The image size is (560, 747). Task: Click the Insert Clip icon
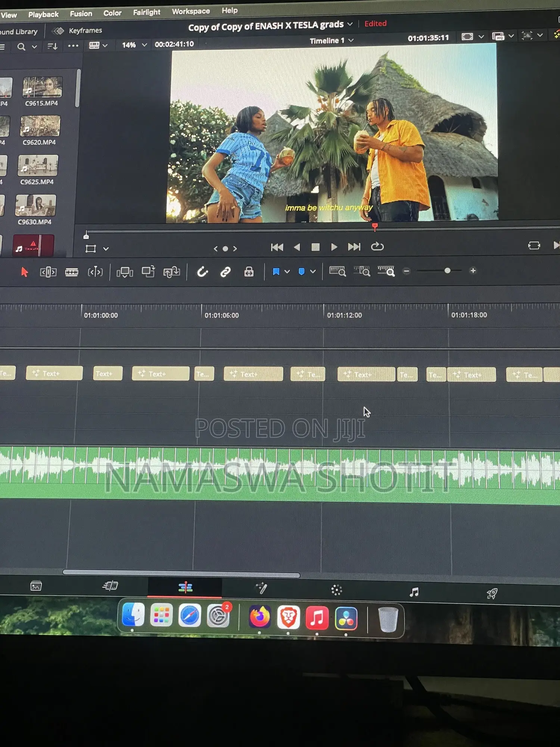click(125, 272)
